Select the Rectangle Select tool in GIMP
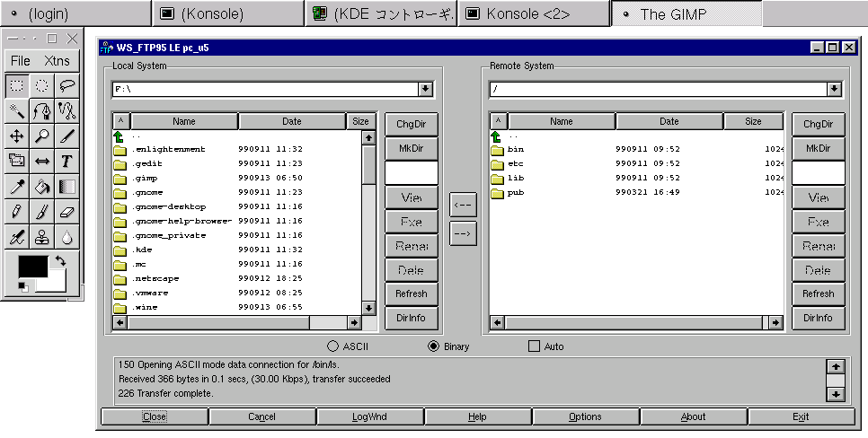This screenshot has width=868, height=438. (x=17, y=85)
